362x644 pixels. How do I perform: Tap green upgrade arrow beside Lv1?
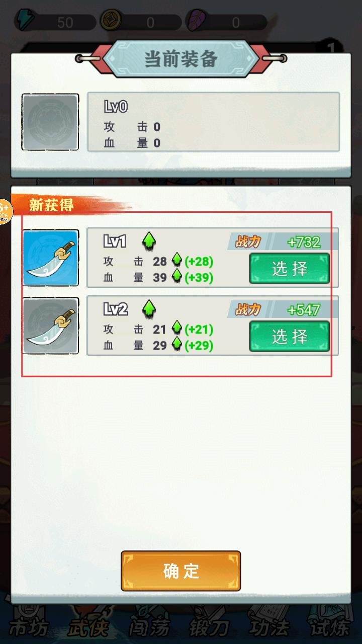[x=149, y=242]
